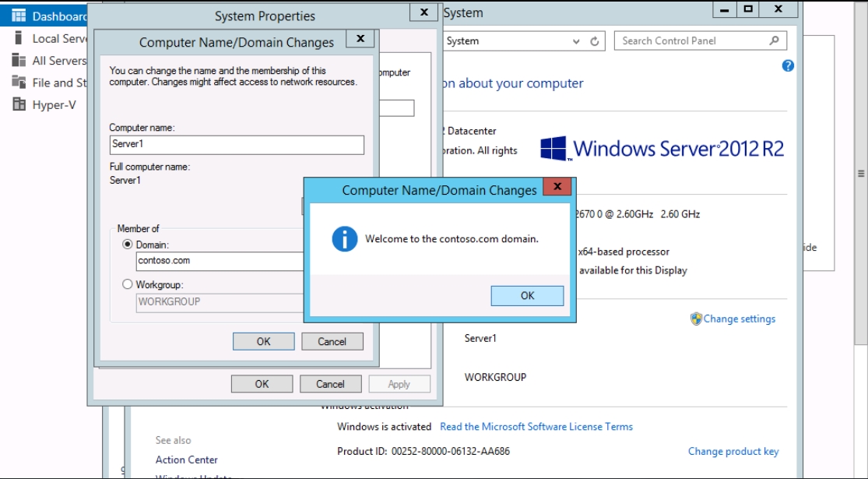Read the Microsoft Software License Terms
Screen dimensions: 868x479
pyautogui.click(x=536, y=426)
